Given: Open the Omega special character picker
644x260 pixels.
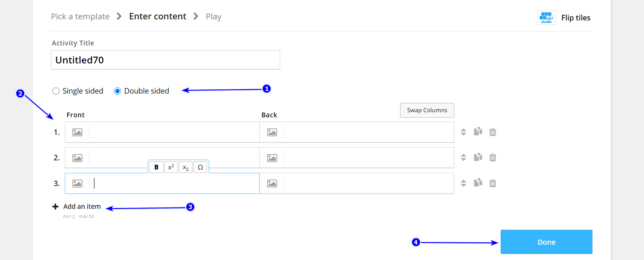Looking at the screenshot, I should coord(200,167).
